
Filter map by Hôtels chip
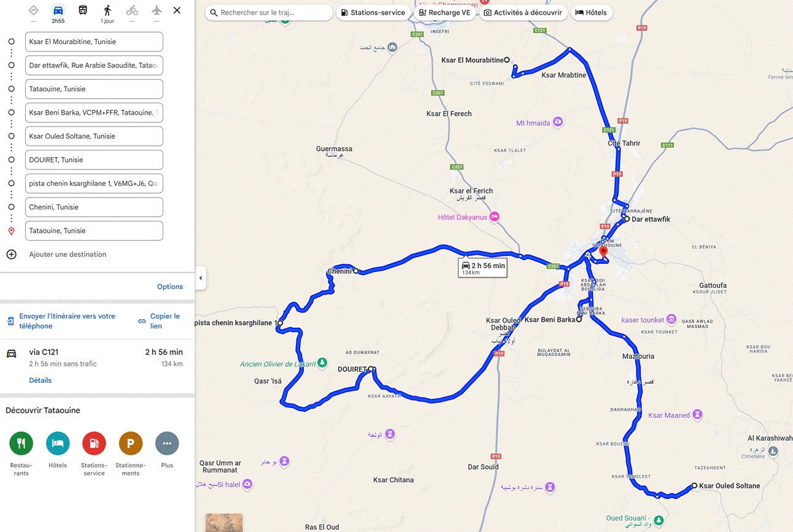[x=591, y=12]
